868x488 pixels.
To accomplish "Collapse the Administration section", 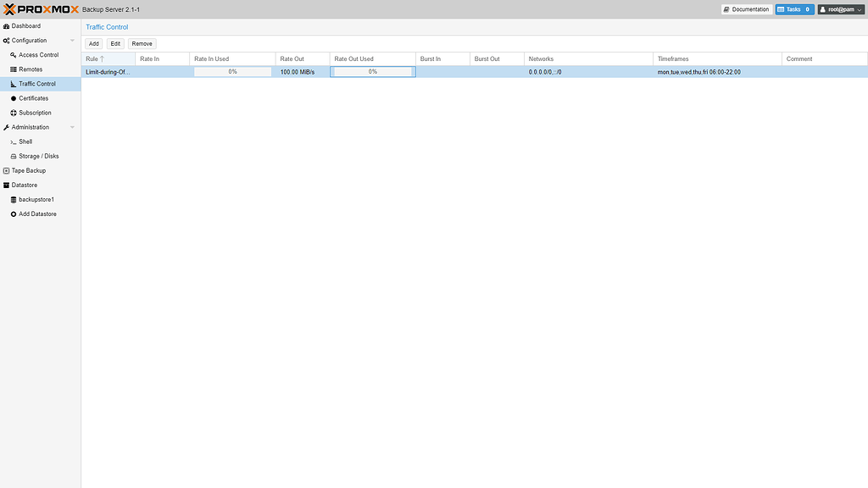I will (x=72, y=126).
